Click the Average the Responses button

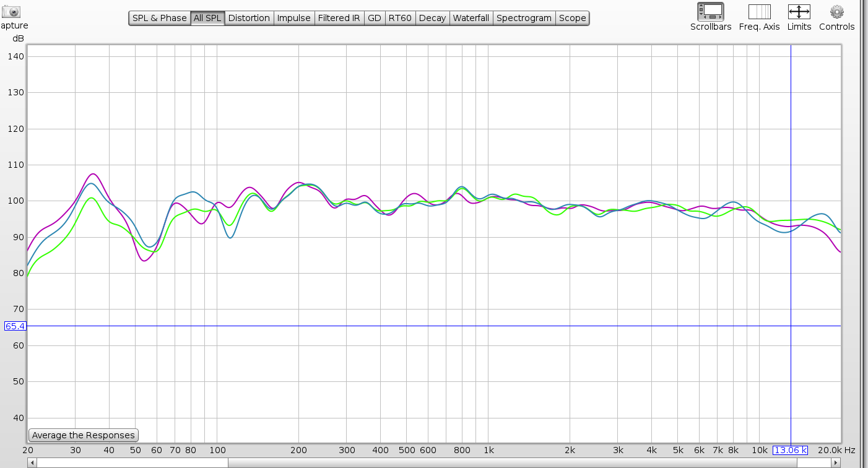click(84, 435)
